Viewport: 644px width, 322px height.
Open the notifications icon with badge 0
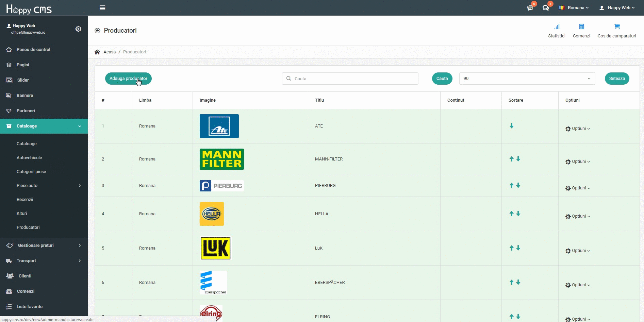coord(530,8)
